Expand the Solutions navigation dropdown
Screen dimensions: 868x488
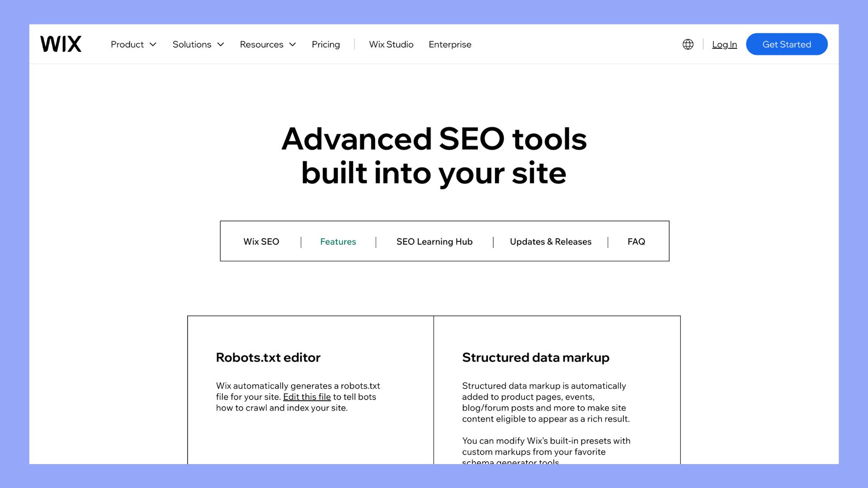[199, 43]
